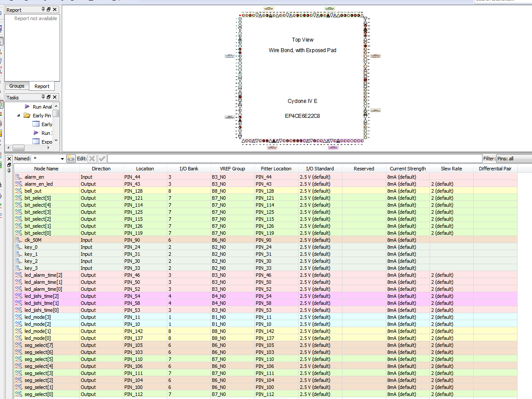Click the filter list icon next to Named
This screenshot has width=532, height=399.
pyautogui.click(x=70, y=159)
